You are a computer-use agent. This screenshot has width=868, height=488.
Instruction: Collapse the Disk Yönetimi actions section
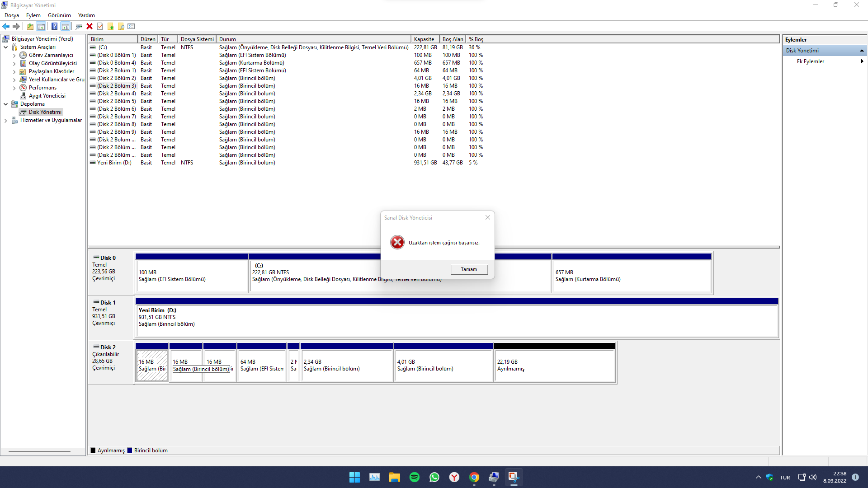click(x=862, y=51)
